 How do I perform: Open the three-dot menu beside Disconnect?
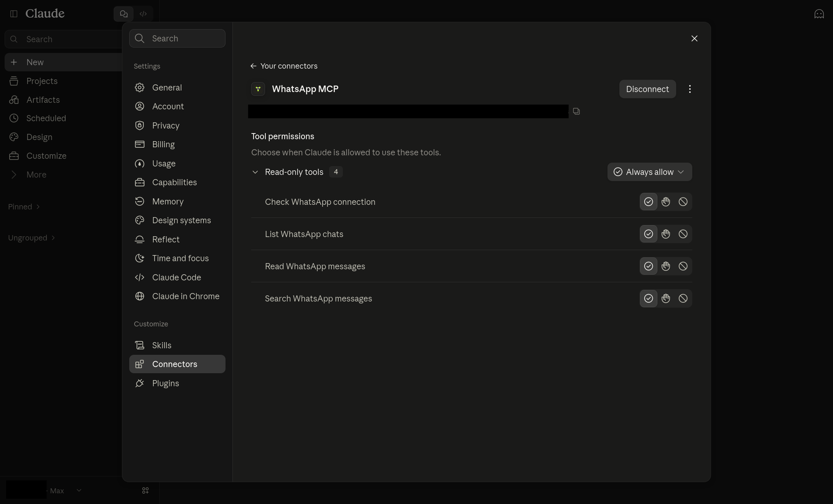[690, 89]
